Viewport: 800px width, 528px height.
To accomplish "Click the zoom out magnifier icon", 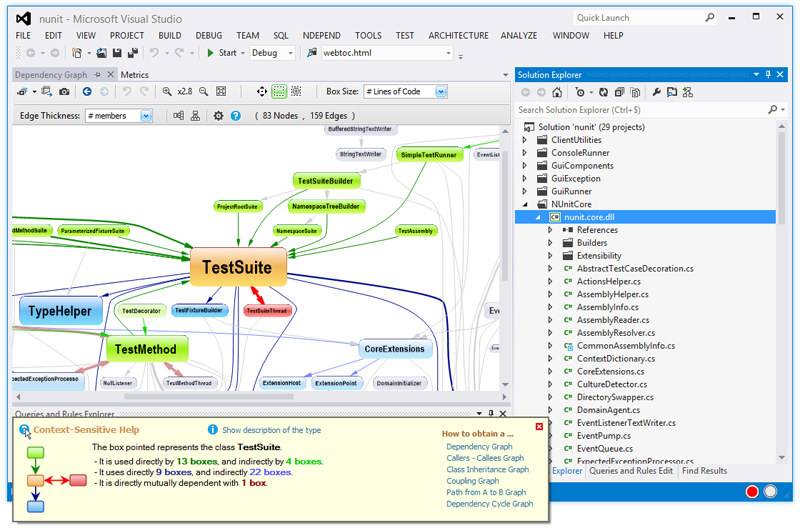I will click(x=204, y=92).
